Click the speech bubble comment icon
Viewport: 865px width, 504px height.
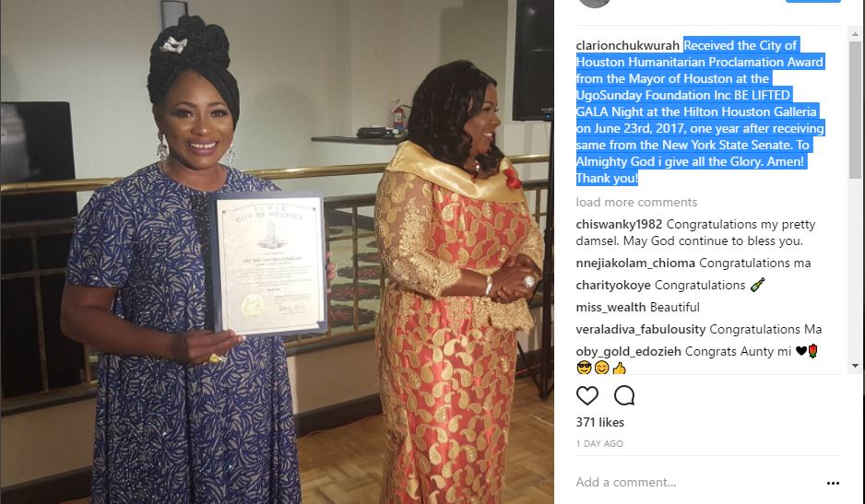point(624,395)
